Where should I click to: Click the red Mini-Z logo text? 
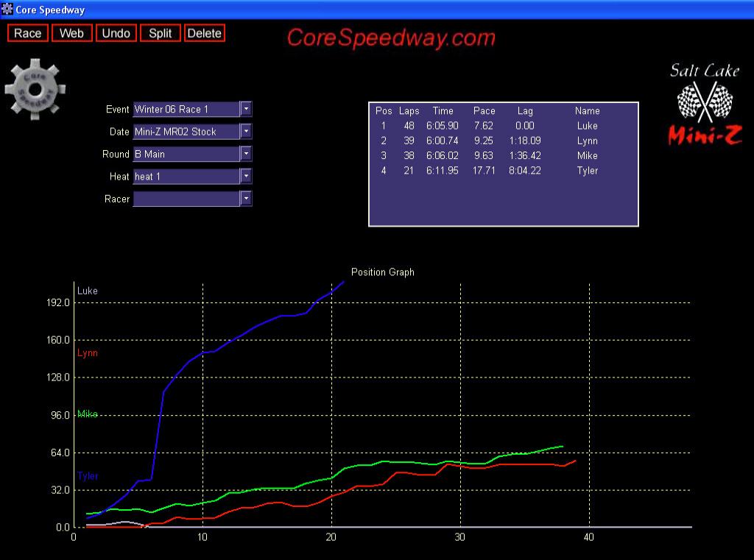click(x=705, y=135)
